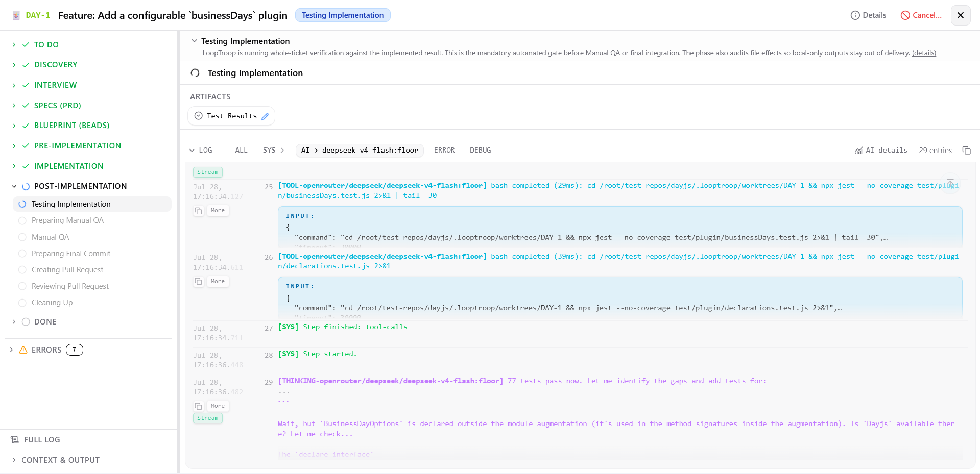
Task: Close the ticket panel with X
Action: coord(960,15)
